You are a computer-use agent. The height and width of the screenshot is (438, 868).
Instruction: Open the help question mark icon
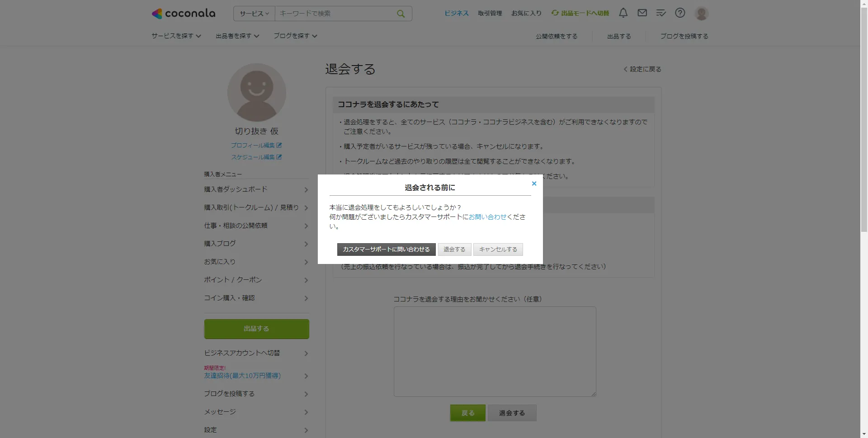tap(680, 13)
